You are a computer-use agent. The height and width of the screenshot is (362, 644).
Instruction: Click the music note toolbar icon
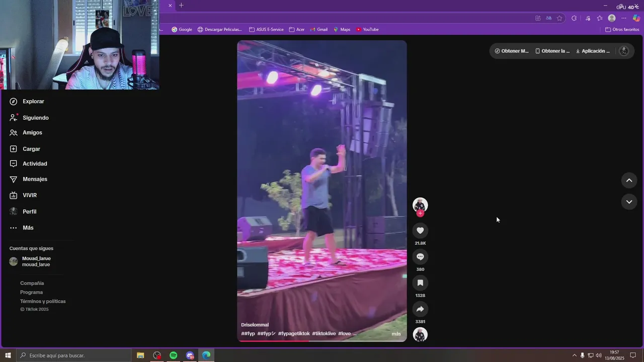click(588, 18)
